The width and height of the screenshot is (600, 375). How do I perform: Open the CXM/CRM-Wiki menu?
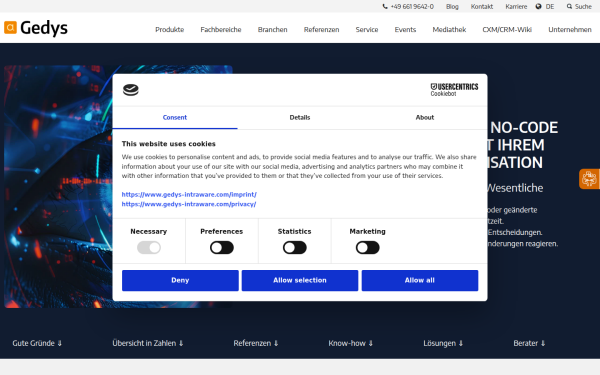(x=507, y=29)
